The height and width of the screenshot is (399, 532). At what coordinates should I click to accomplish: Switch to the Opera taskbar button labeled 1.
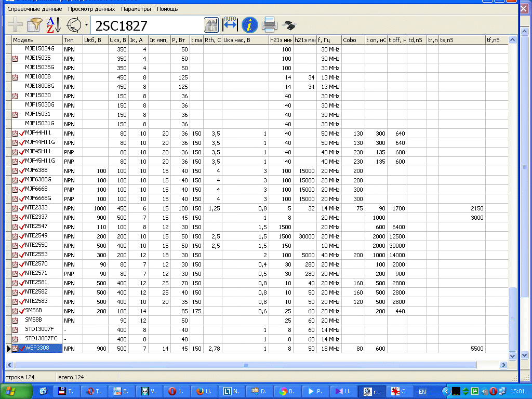point(177,391)
